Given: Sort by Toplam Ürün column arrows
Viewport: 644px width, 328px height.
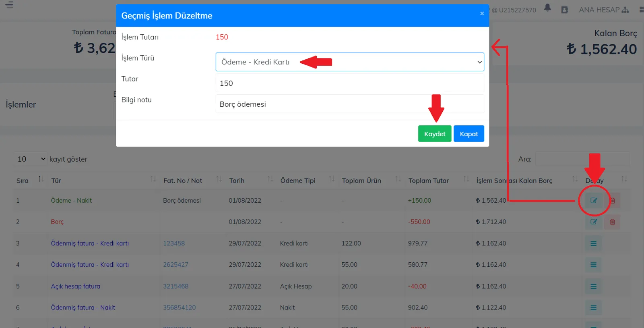Looking at the screenshot, I should 398,179.
